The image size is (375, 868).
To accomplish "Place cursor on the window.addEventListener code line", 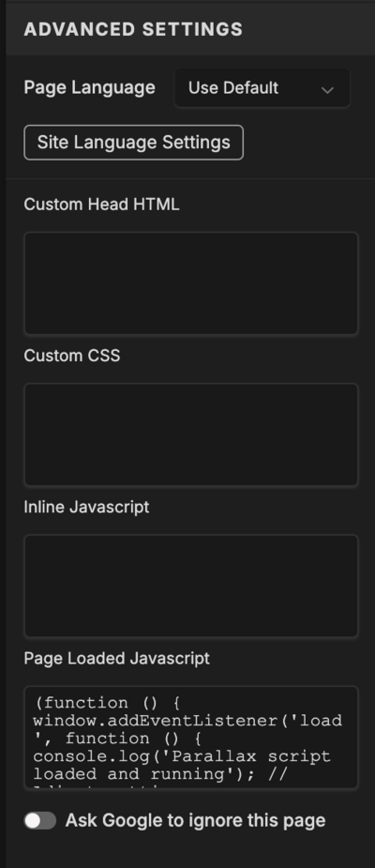I will pyautogui.click(x=187, y=721).
